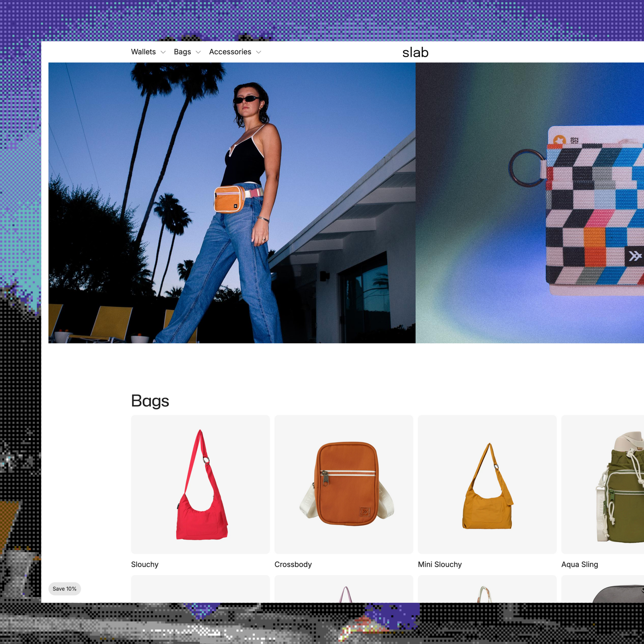Image resolution: width=644 pixels, height=644 pixels.
Task: Open the Crossbody product link
Action: 293,564
